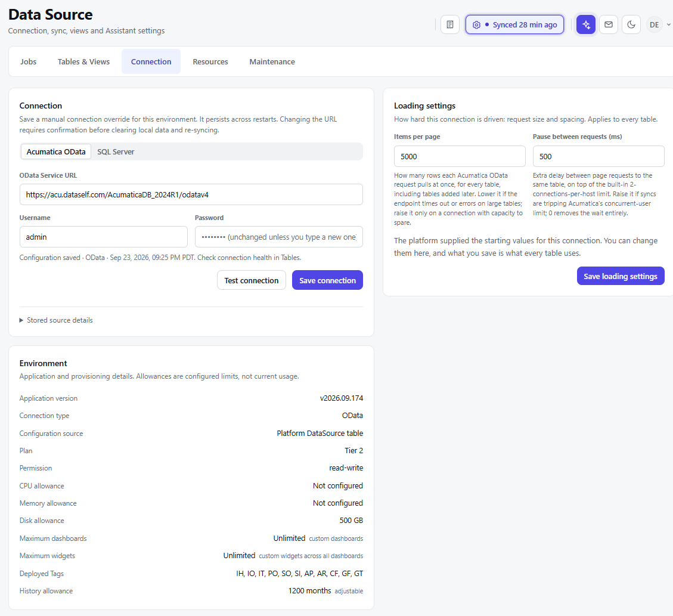The width and height of the screenshot is (673, 616).
Task: Expand the Stored source details section
Action: pyautogui.click(x=56, y=320)
